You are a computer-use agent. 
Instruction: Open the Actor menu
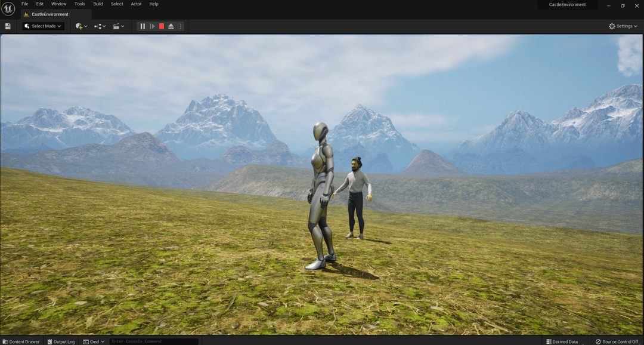136,4
